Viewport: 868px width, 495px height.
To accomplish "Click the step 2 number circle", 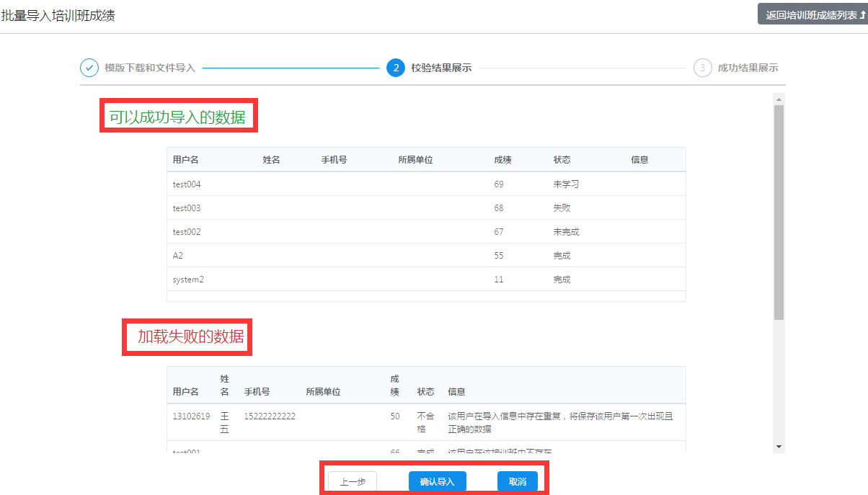I will (395, 68).
